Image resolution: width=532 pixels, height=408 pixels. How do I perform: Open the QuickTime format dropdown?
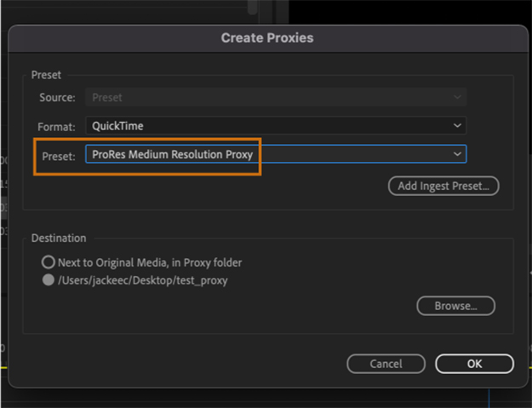tap(275, 126)
